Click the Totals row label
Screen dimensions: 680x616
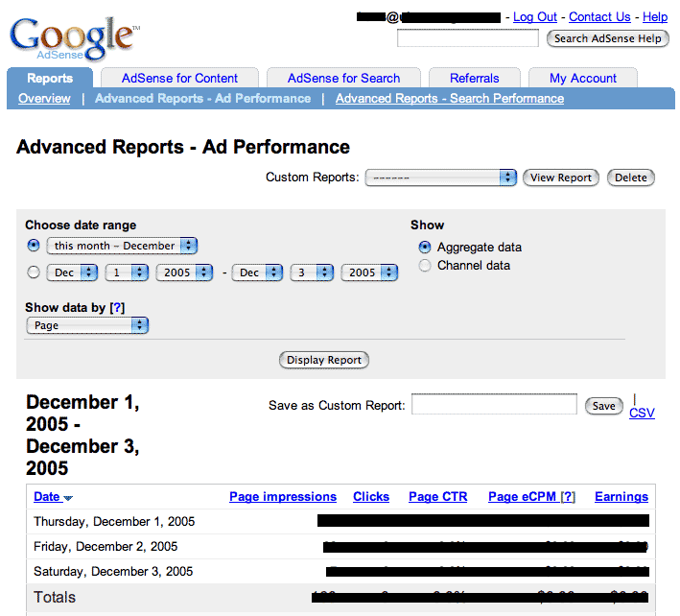click(x=55, y=598)
